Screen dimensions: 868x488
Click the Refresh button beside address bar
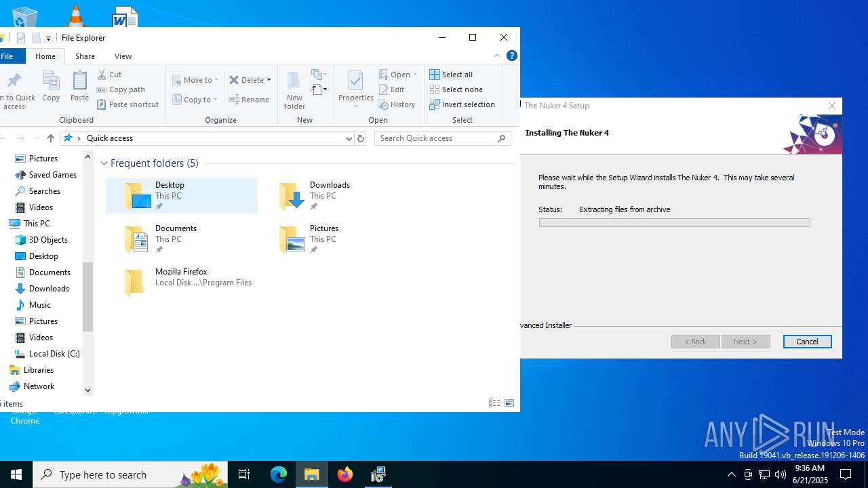[361, 138]
